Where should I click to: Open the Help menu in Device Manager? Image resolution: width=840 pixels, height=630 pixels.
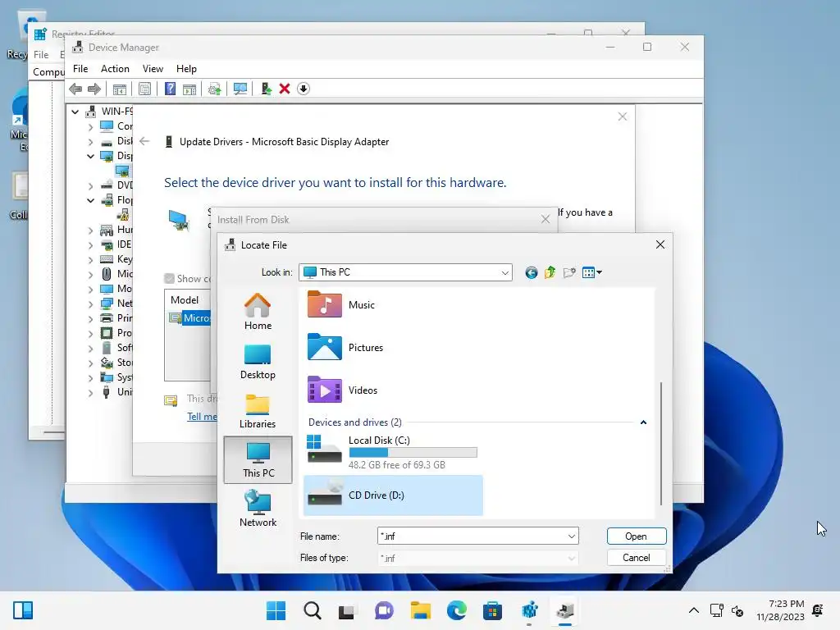point(186,69)
